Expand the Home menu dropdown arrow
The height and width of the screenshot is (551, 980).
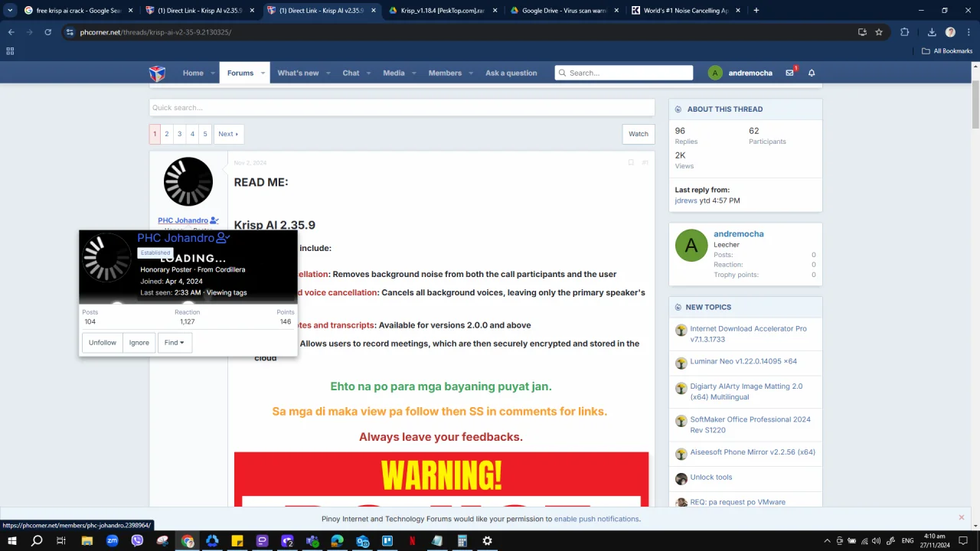[x=212, y=73]
